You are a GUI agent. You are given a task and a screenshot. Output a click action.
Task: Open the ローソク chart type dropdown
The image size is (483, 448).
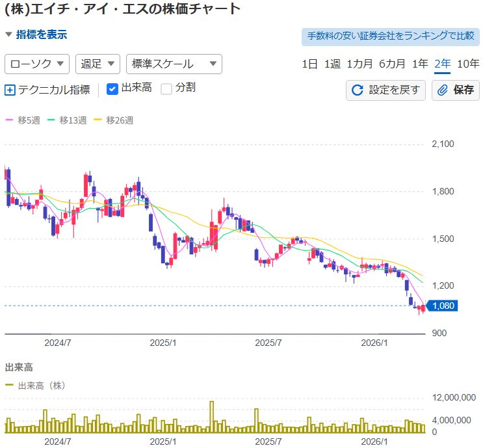pos(37,64)
